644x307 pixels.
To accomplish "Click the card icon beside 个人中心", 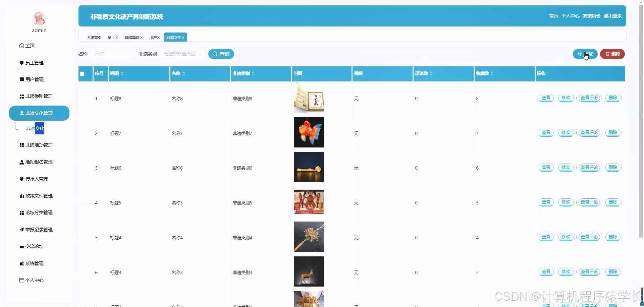I will tap(21, 280).
